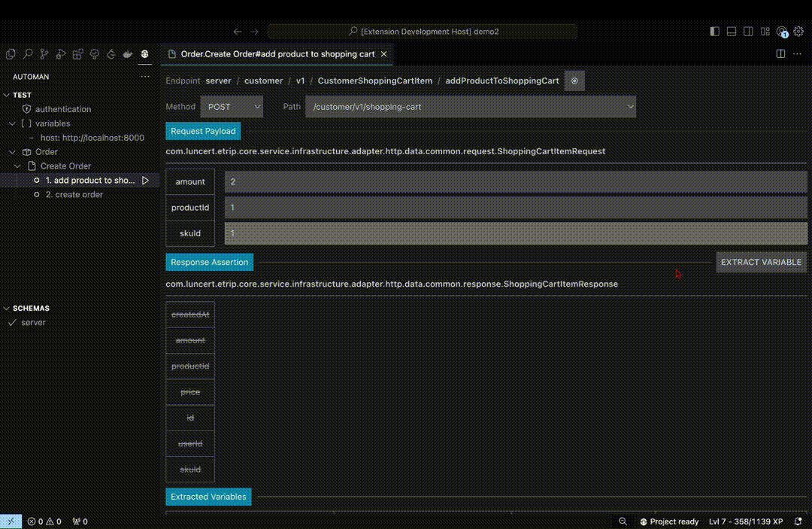
Task: Open the AUTOMAN panel's more actions menu
Action: (145, 76)
